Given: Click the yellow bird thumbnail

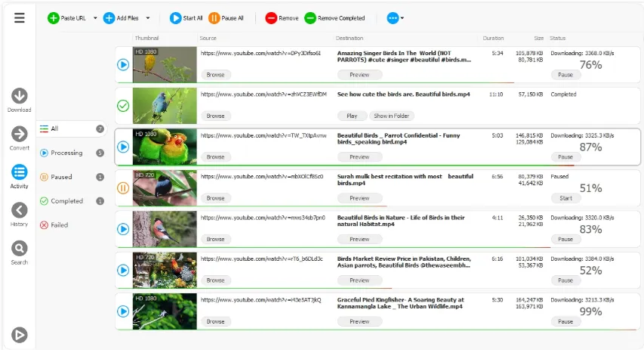Looking at the screenshot, I should point(165,64).
